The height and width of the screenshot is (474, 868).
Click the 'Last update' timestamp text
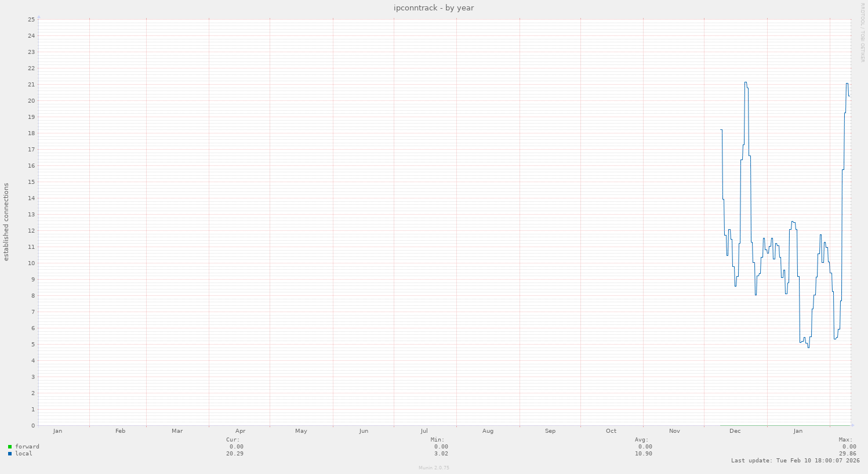[795, 461]
